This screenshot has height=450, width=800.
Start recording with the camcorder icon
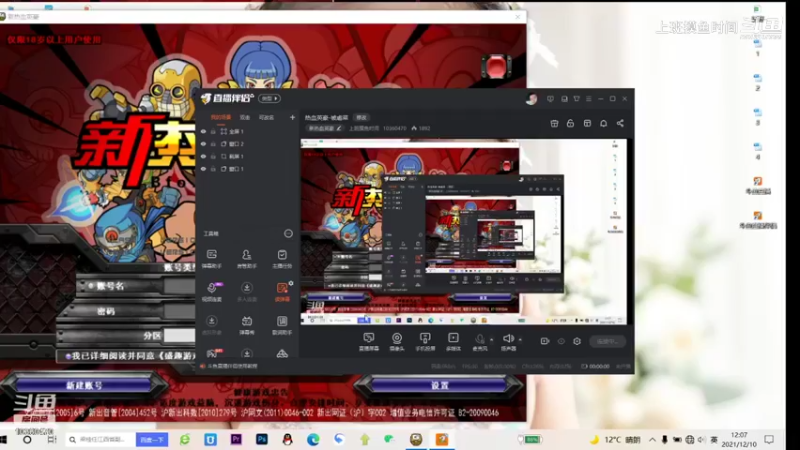point(544,341)
